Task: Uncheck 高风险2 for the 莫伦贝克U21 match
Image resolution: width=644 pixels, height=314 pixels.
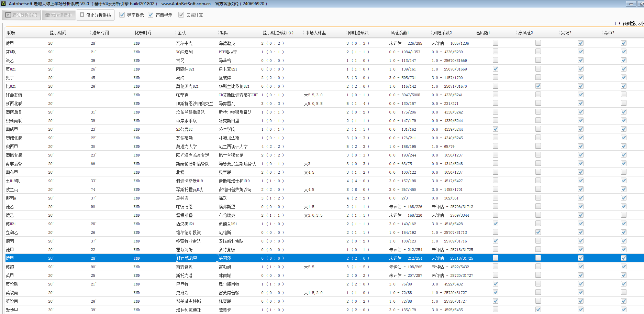Action: [x=538, y=86]
